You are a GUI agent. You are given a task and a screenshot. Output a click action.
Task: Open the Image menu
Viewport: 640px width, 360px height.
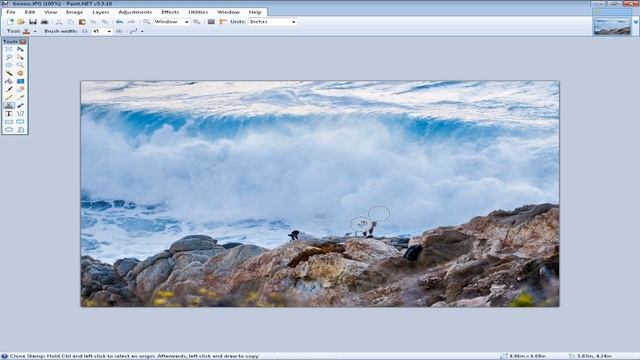point(74,12)
